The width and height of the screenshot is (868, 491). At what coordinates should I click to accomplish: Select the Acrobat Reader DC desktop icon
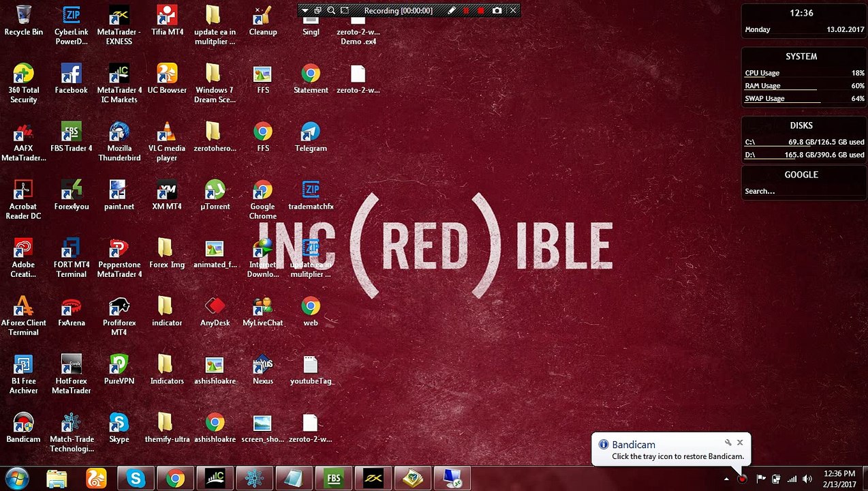(23, 200)
